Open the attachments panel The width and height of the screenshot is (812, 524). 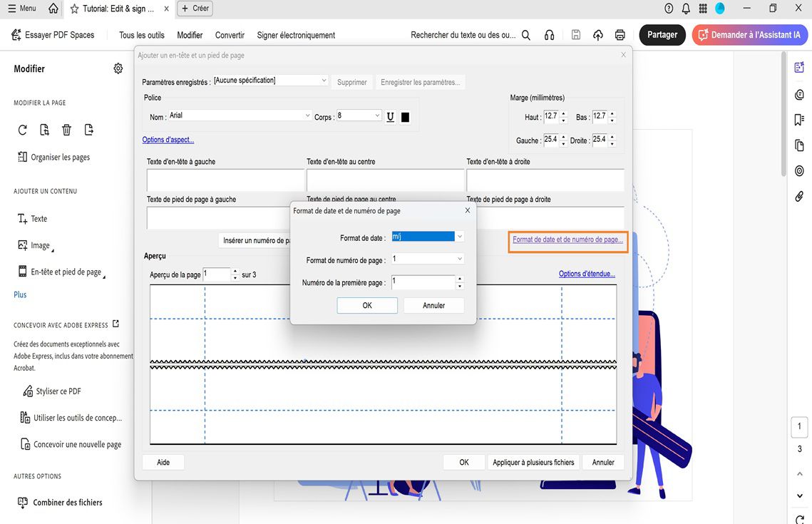coord(798,196)
